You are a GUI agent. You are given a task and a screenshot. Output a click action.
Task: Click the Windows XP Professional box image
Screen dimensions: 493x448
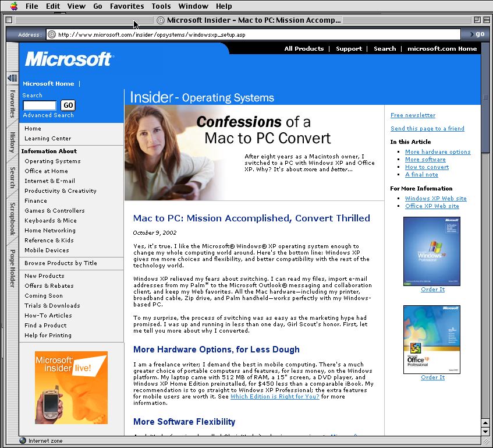point(432,251)
